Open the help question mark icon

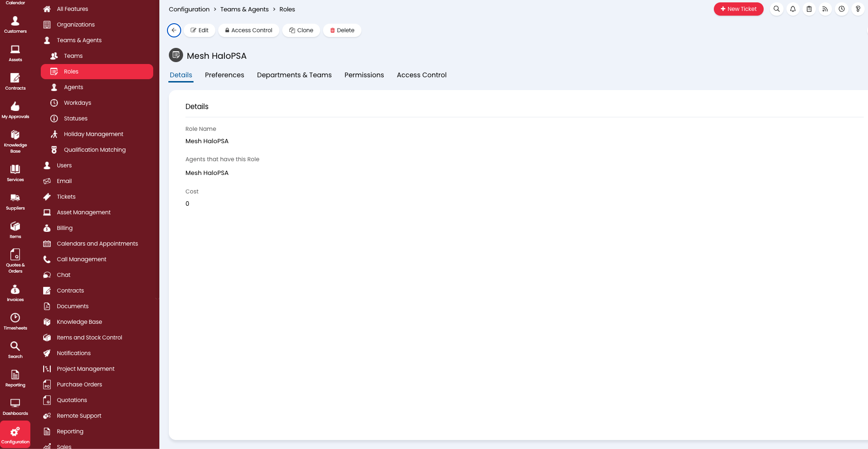pyautogui.click(x=858, y=9)
